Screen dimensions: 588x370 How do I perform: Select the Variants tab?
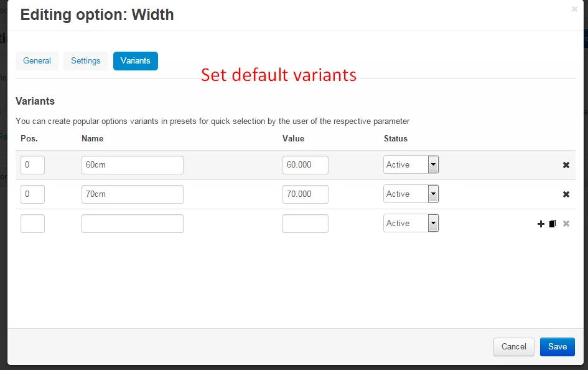(x=135, y=61)
